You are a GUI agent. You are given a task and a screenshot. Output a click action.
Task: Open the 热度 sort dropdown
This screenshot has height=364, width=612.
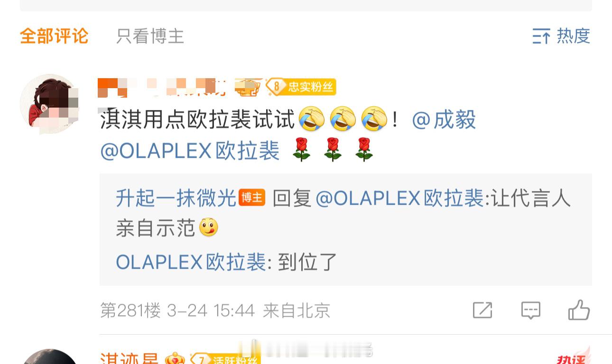coord(561,36)
